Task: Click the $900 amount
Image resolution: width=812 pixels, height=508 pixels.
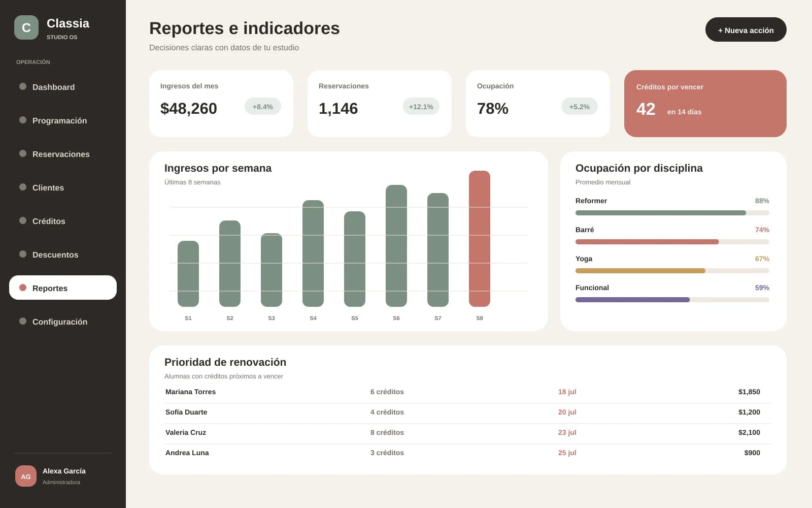Action: (752, 453)
